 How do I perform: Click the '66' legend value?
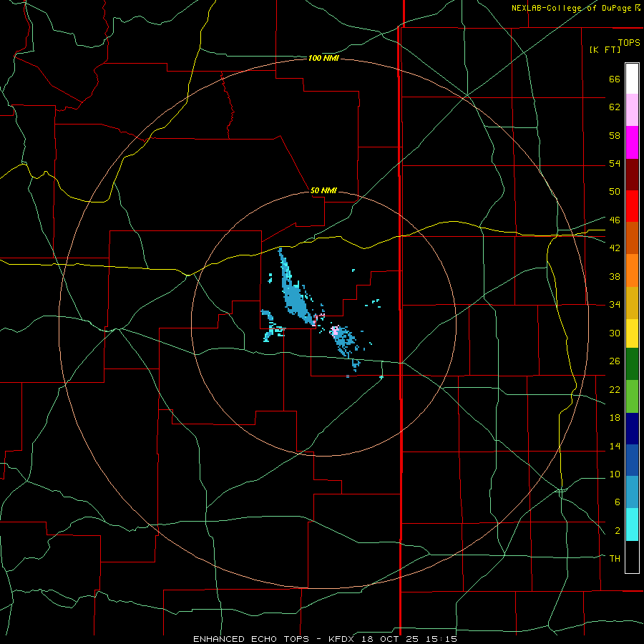point(615,79)
